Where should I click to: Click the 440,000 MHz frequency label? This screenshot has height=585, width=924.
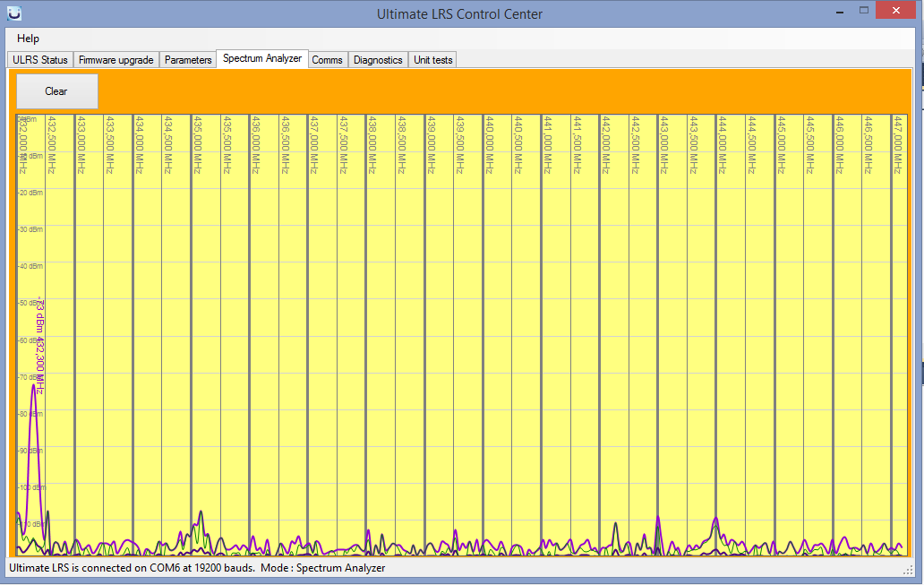(489, 144)
